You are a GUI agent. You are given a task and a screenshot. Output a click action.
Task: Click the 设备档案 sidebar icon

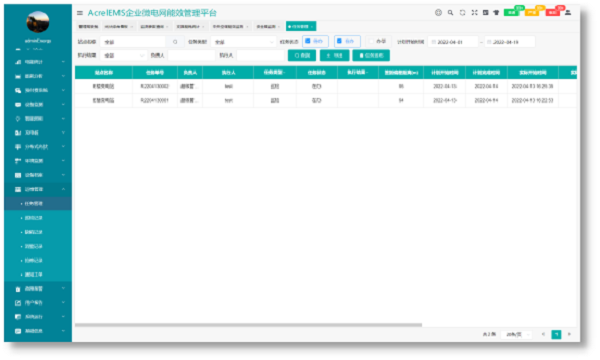(18, 175)
